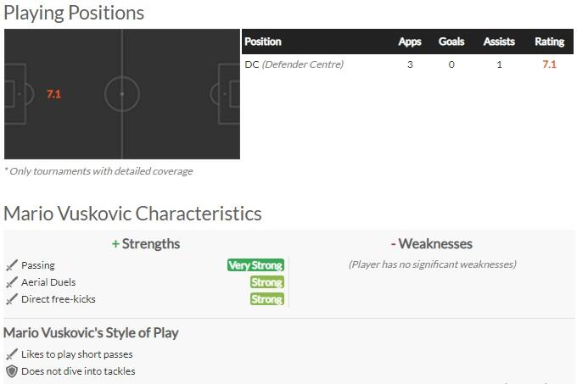Click the Strong badge for Aerial Duels
The height and width of the screenshot is (384, 588).
click(266, 282)
